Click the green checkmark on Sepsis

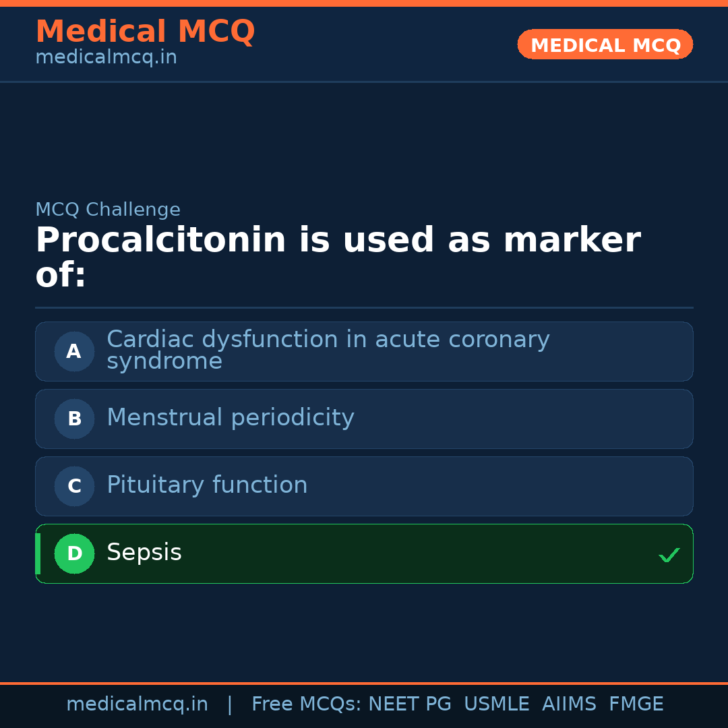tap(669, 555)
